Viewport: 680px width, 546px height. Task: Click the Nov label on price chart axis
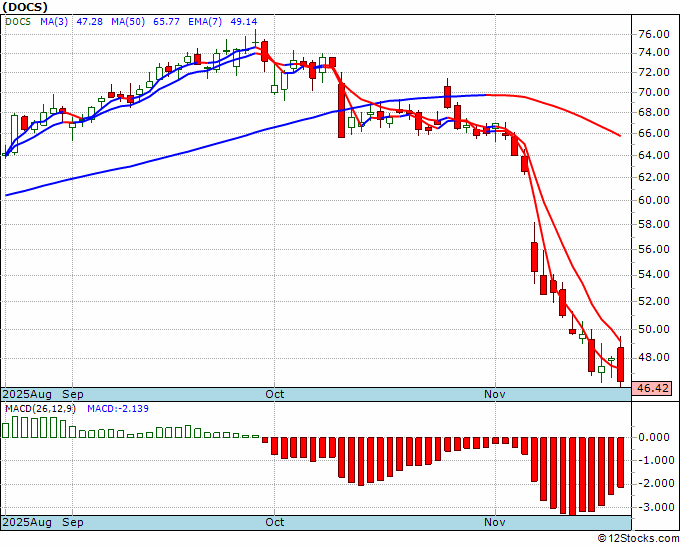coord(495,394)
